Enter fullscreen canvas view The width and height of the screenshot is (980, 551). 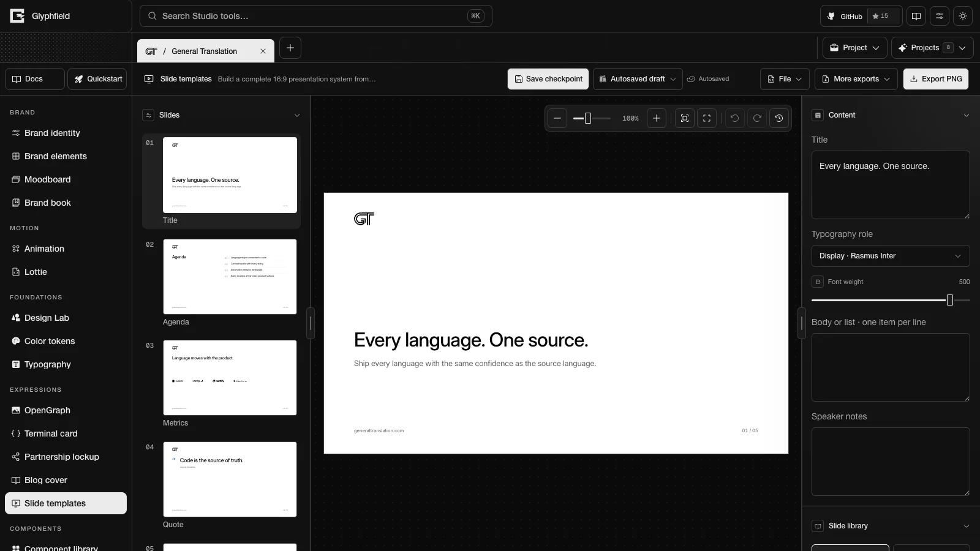(707, 118)
